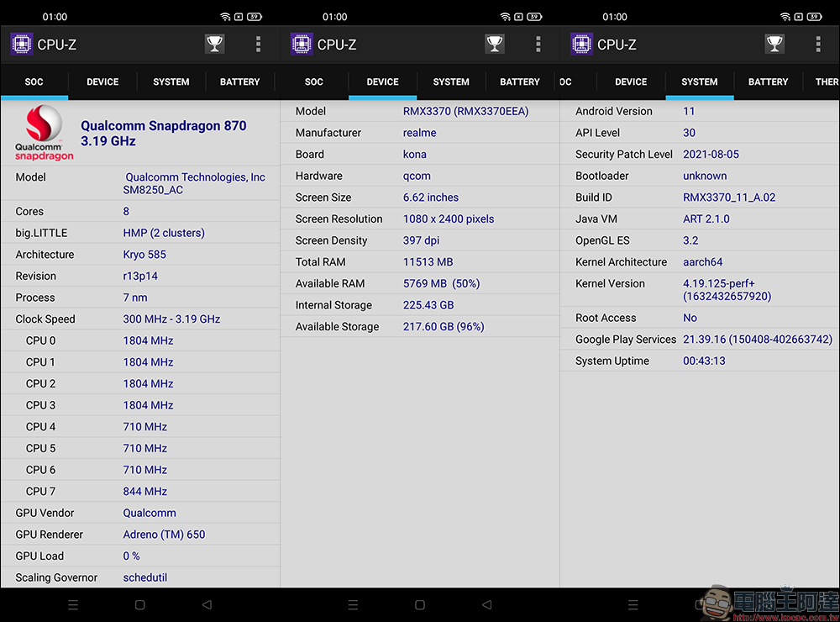Screen dimensions: 840x622
Task: Open the three-dot overflow menu in right screen
Action: [x=818, y=44]
